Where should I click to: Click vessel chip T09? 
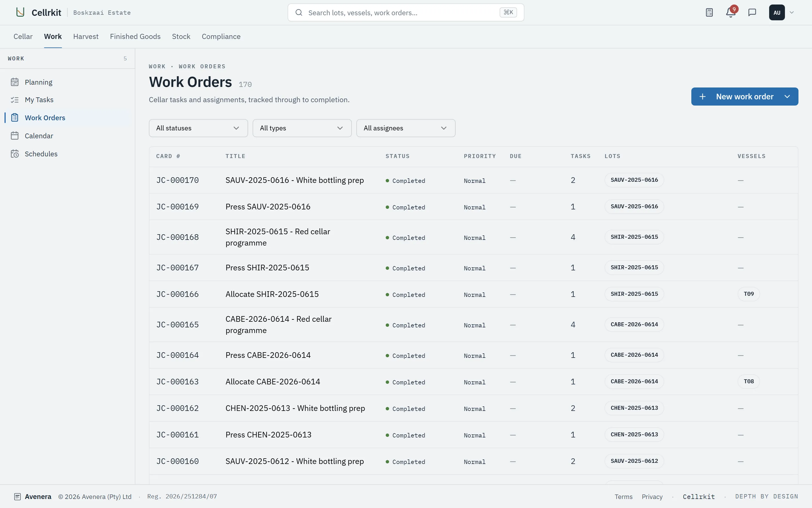tap(749, 294)
